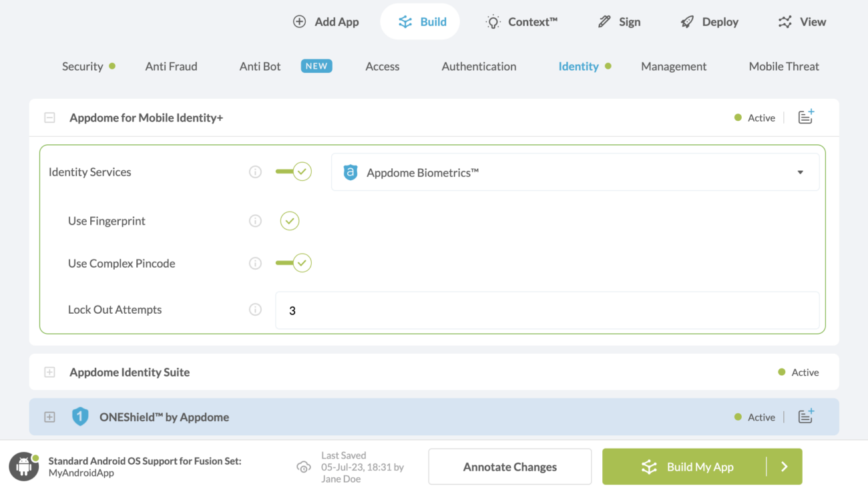Uncheck the Use Fingerprint checkbox

[x=290, y=221]
